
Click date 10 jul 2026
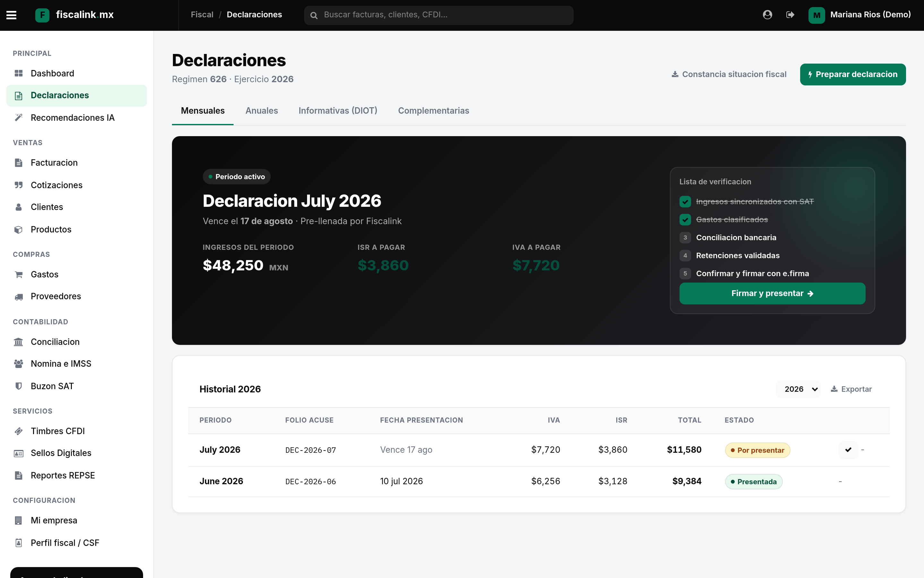[x=401, y=481]
